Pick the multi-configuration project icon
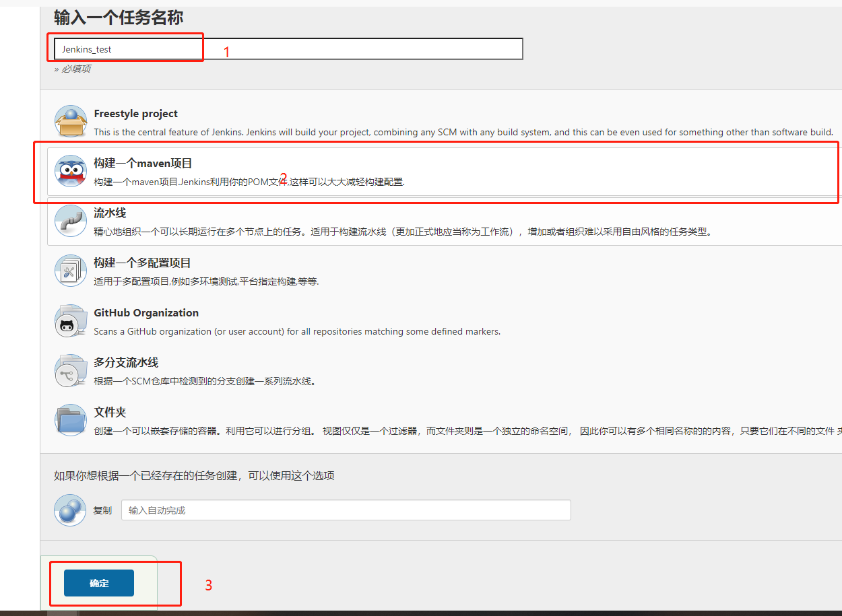 71,271
